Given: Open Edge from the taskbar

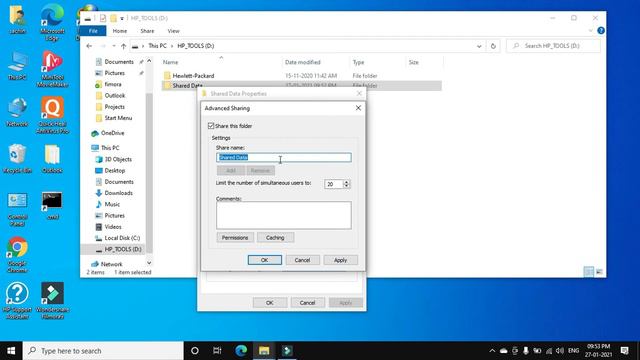Looking at the screenshot, I should coord(241,351).
